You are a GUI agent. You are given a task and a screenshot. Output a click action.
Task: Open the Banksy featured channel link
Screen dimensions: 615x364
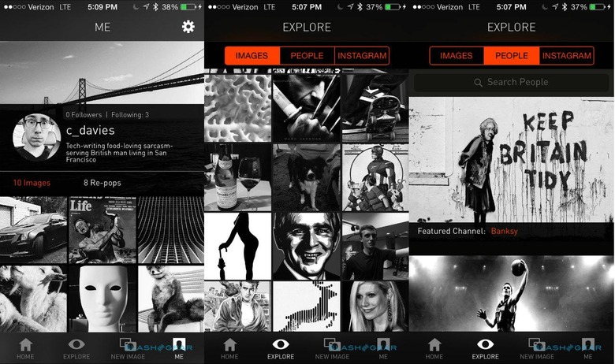[x=505, y=231]
